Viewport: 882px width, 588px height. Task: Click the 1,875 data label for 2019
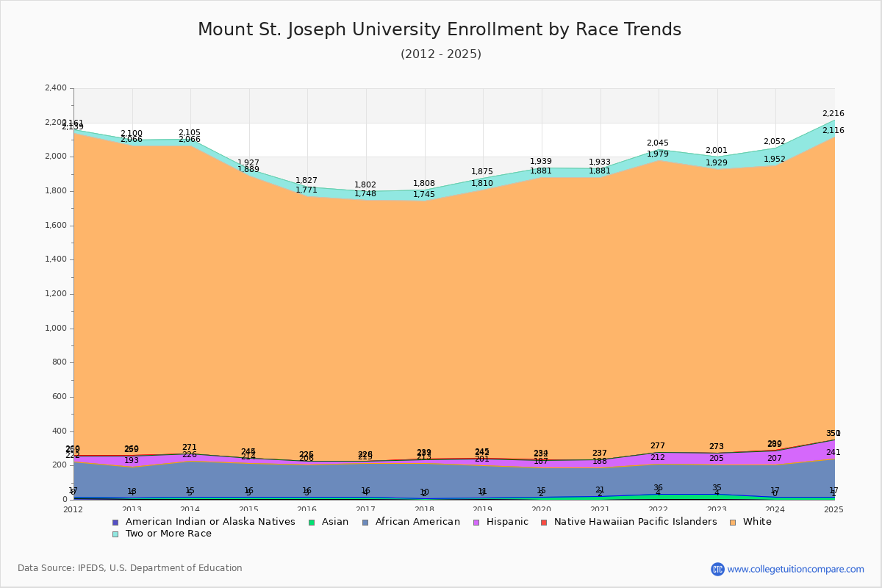tap(482, 172)
